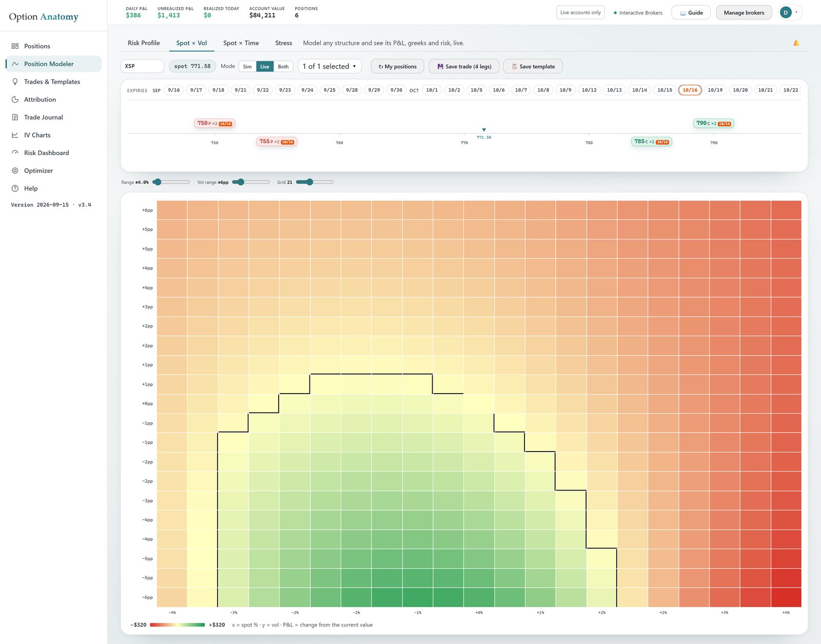Adjust the Vol range slider handle
Screen dimensions: 821x644
pos(241,182)
